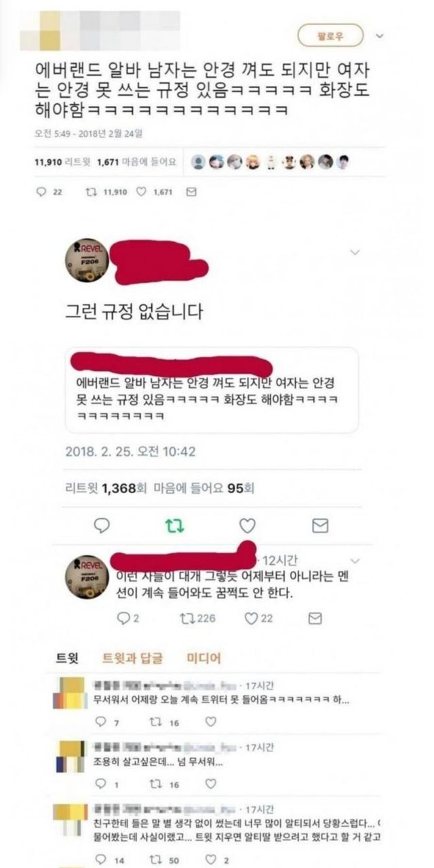434x868 pixels.
Task: Like the quote tweet using the large heart
Action: click(248, 525)
